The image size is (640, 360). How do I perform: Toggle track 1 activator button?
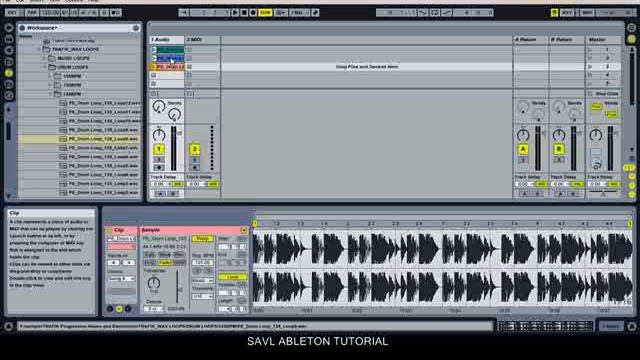(x=159, y=149)
